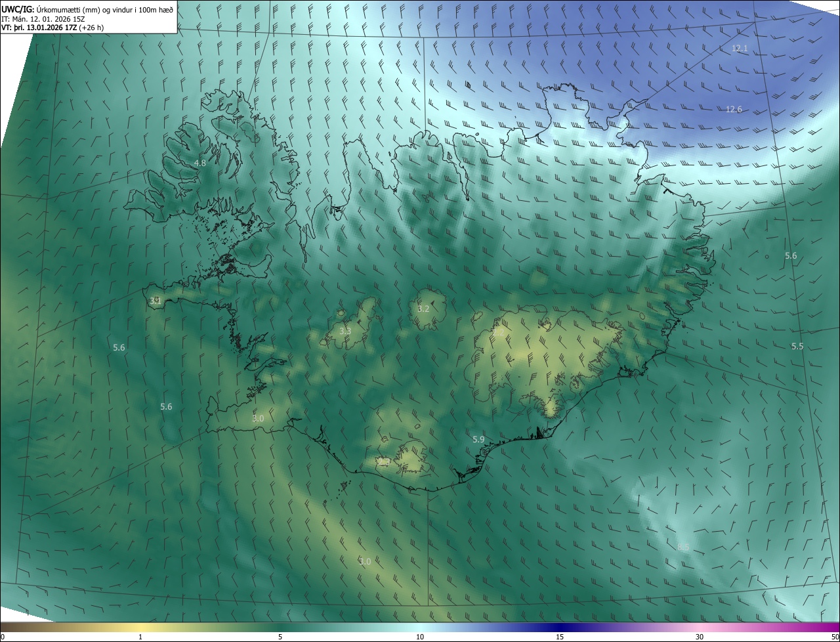This screenshot has width=840, height=642.
Task: Click the 4.8 value over the Westfjords
Action: click(200, 163)
